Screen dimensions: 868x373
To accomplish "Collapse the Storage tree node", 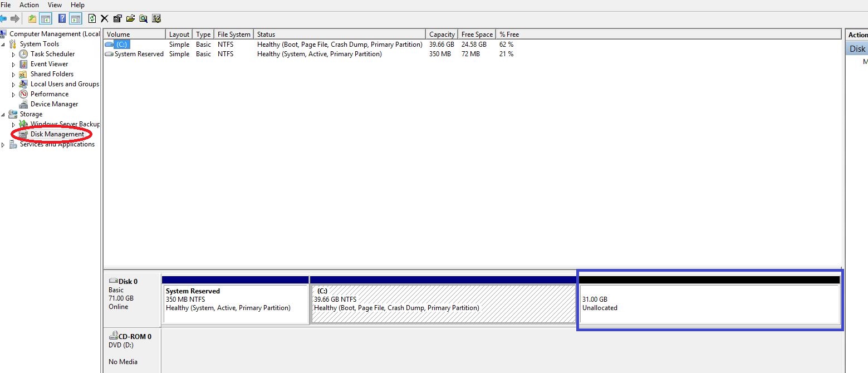I will (x=4, y=114).
